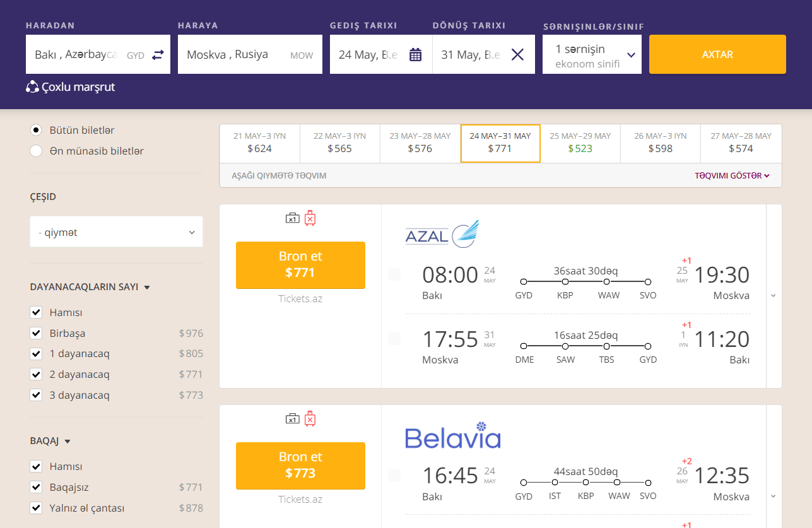This screenshot has width=812, height=528.
Task: Click the Haraya destination input field
Action: (x=250, y=54)
